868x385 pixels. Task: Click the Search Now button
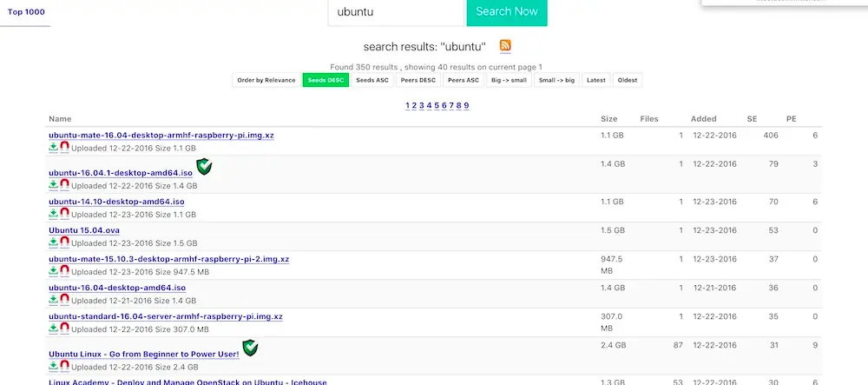507,11
